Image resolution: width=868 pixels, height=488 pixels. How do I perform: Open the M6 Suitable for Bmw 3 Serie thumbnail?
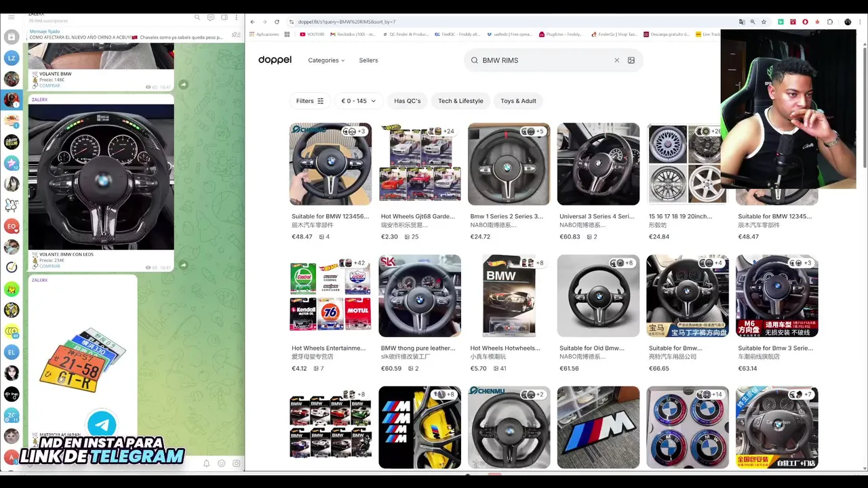point(776,296)
